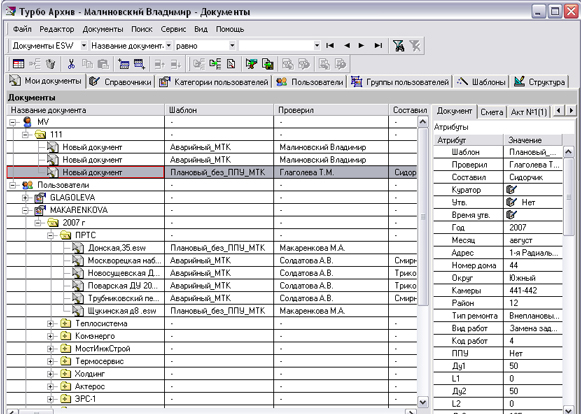This screenshot has height=414, width=581.
Task: Click the copy icon beside scissors
Action: pyautogui.click(x=87, y=64)
